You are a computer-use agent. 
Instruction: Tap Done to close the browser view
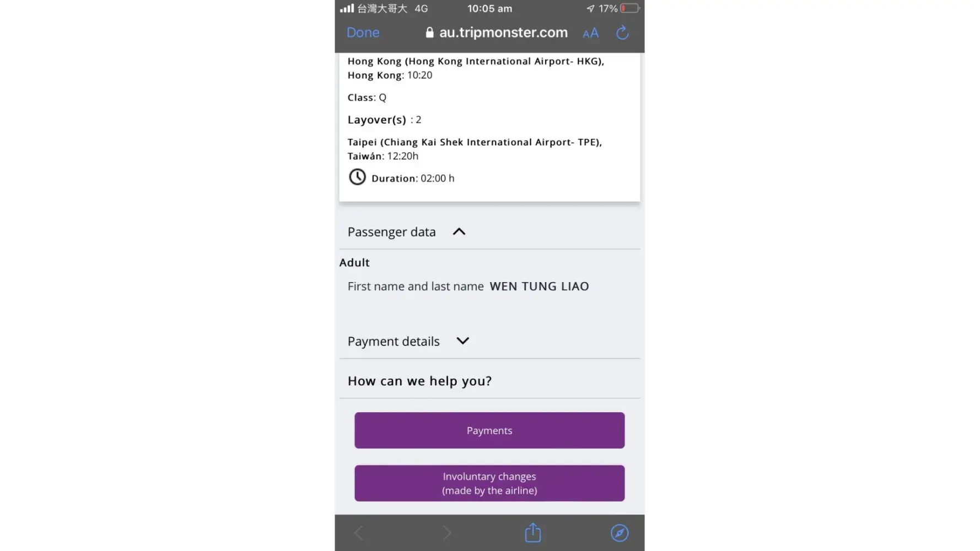coord(363,33)
